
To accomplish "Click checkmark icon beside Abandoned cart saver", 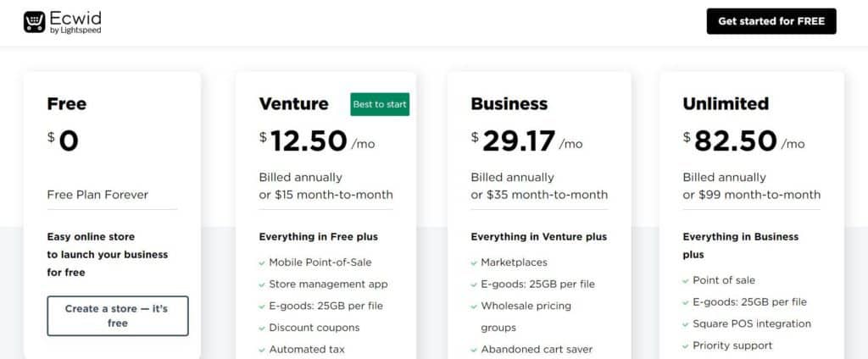I will coord(474,351).
